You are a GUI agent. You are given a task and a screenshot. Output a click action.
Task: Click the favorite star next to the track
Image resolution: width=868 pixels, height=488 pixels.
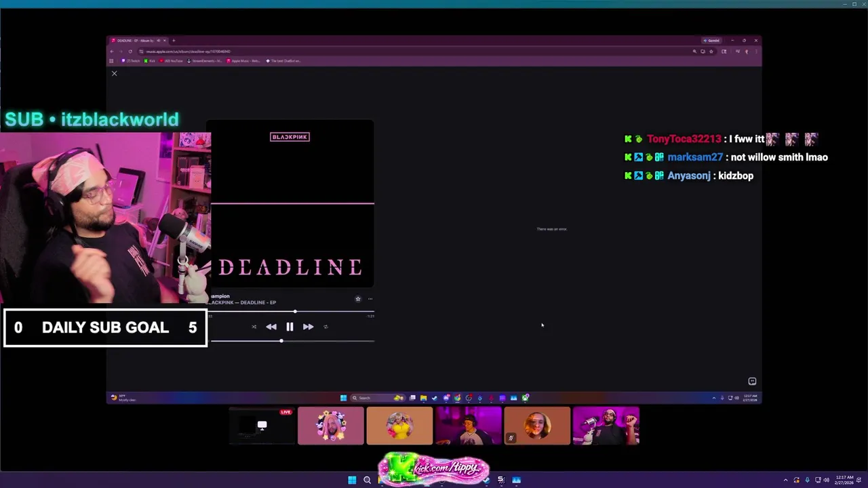(x=358, y=299)
